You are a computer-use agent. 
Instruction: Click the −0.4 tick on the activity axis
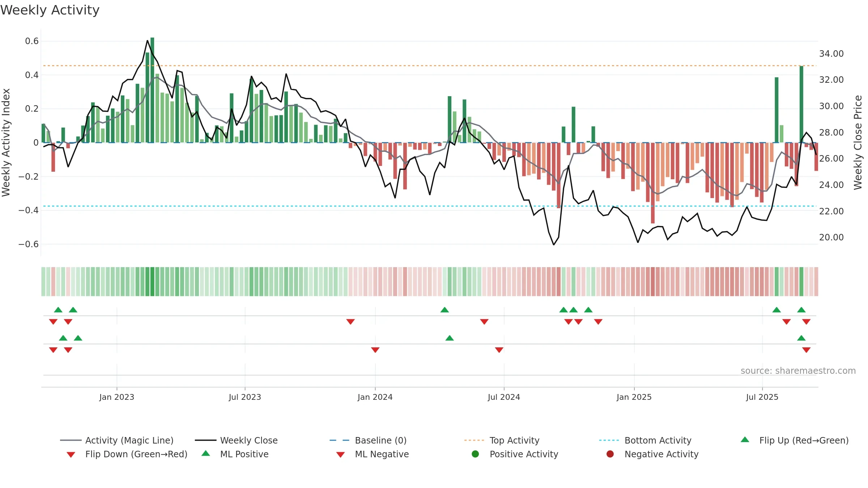tap(29, 210)
